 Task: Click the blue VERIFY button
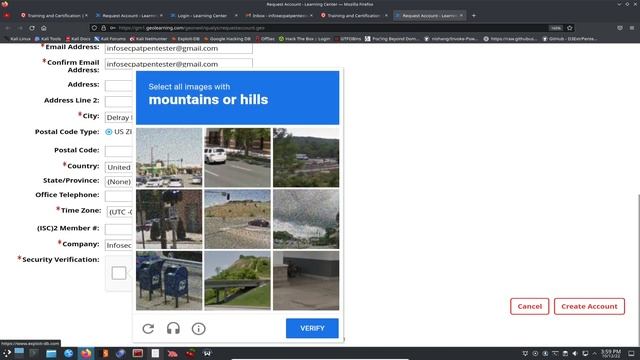click(312, 328)
